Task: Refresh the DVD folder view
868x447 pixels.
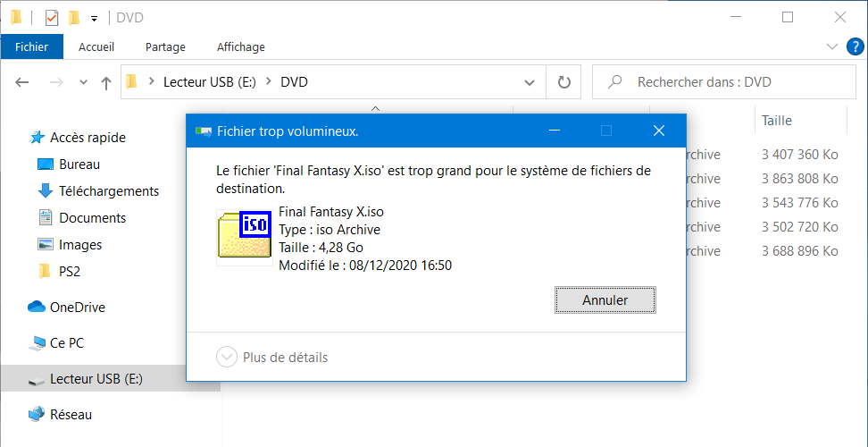Action: (563, 82)
